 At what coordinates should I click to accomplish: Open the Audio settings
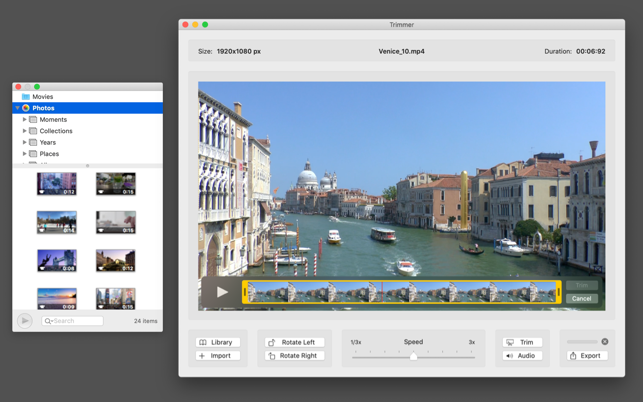[522, 356]
